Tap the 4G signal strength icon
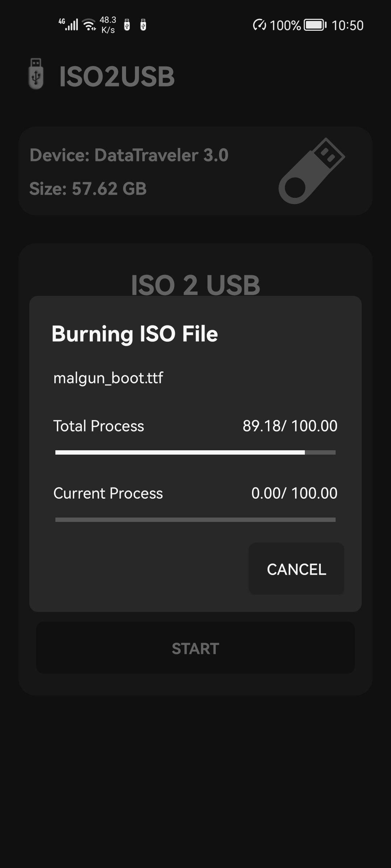The height and width of the screenshot is (868, 391). (69, 25)
